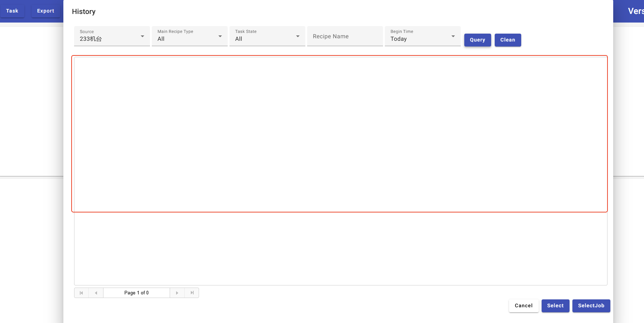Click the Query button
Viewport: 644px width, 323px height.
click(x=478, y=40)
